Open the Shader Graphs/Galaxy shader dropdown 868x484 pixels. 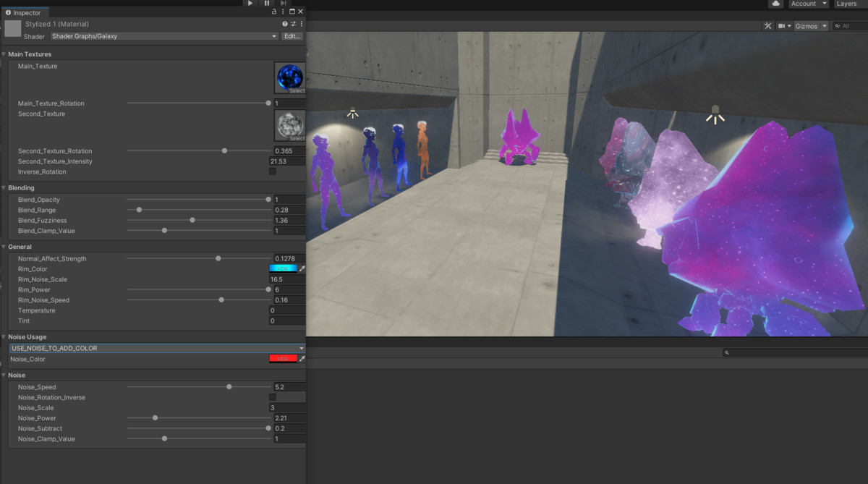163,36
